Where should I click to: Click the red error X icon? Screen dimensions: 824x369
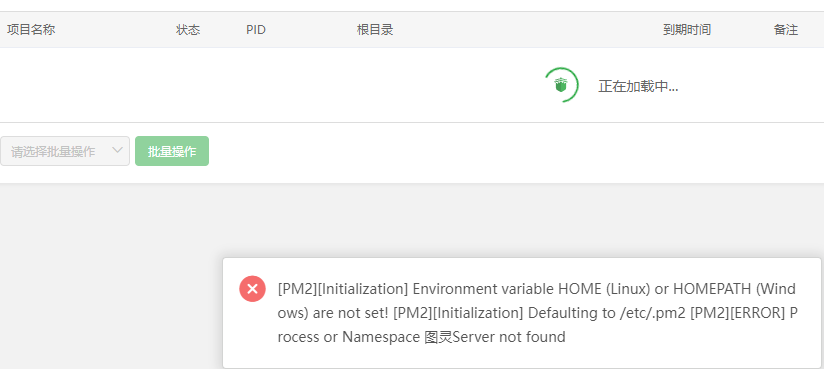[252, 289]
